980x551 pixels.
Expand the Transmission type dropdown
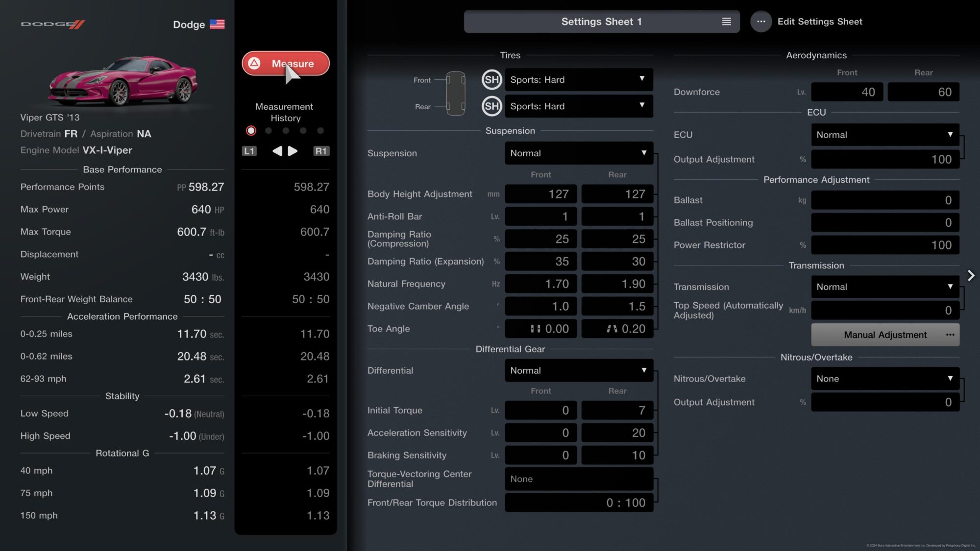pyautogui.click(x=885, y=287)
